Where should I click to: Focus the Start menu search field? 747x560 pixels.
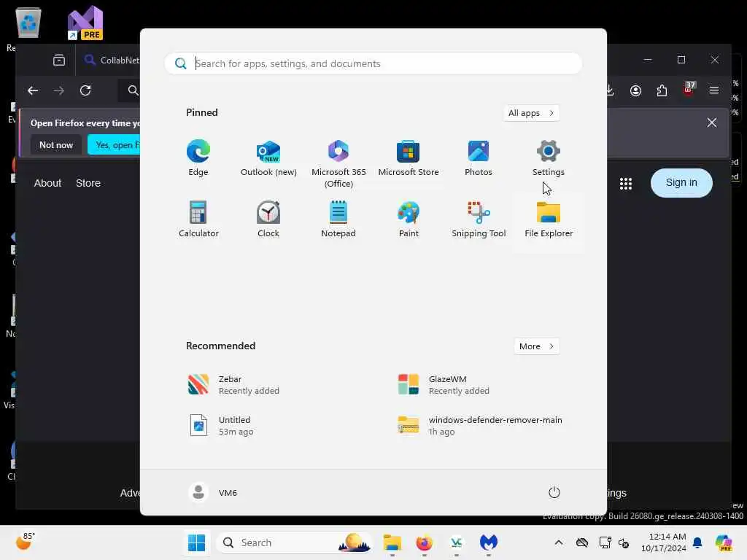point(373,63)
